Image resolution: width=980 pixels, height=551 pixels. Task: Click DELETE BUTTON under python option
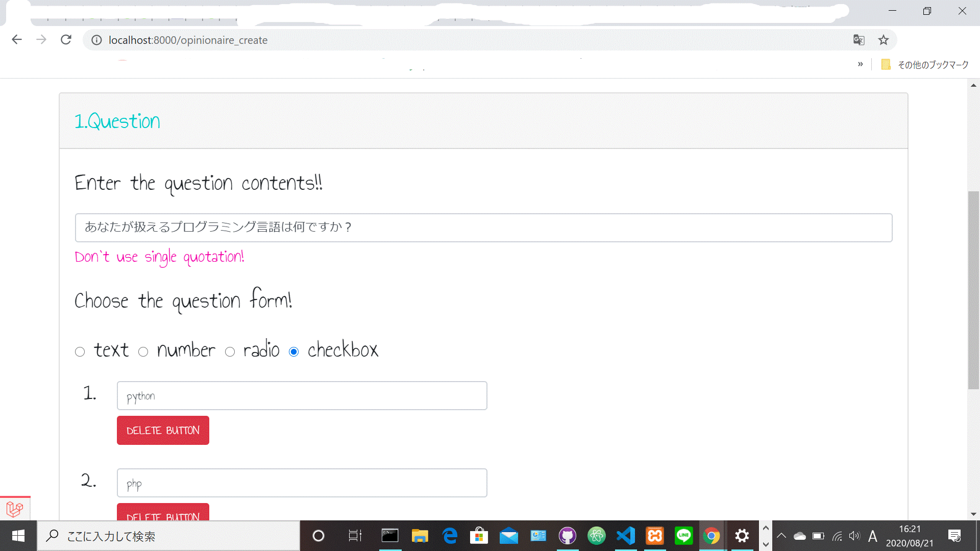tap(163, 431)
